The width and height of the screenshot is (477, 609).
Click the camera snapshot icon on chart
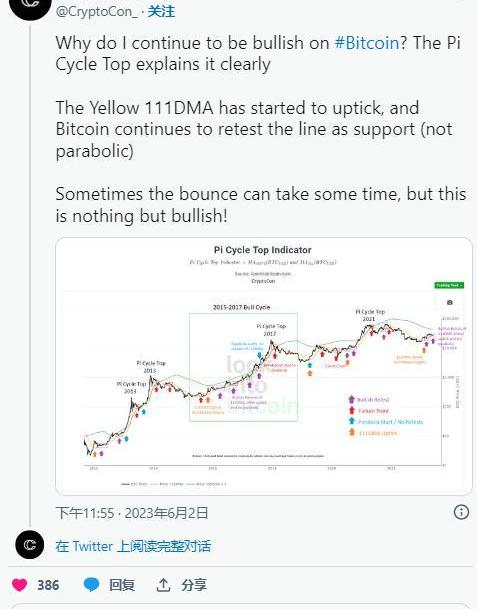(x=449, y=303)
